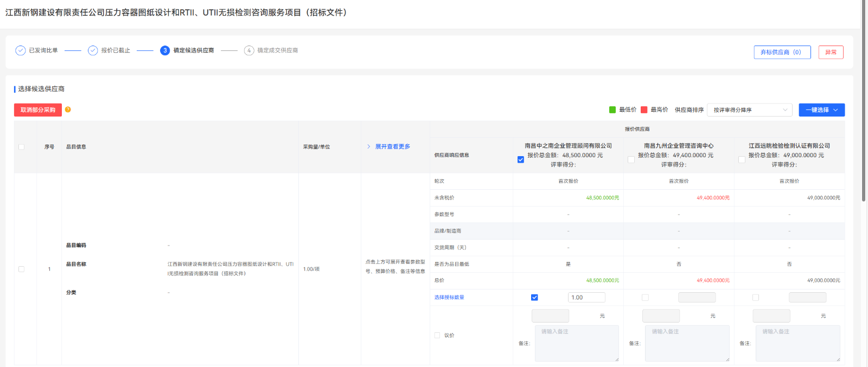
Task: Click 是 in 是否为品目最低 row
Action: tap(569, 265)
